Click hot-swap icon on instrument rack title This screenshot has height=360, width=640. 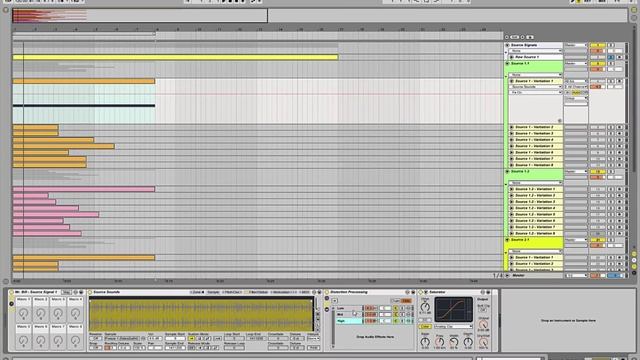click(76, 292)
